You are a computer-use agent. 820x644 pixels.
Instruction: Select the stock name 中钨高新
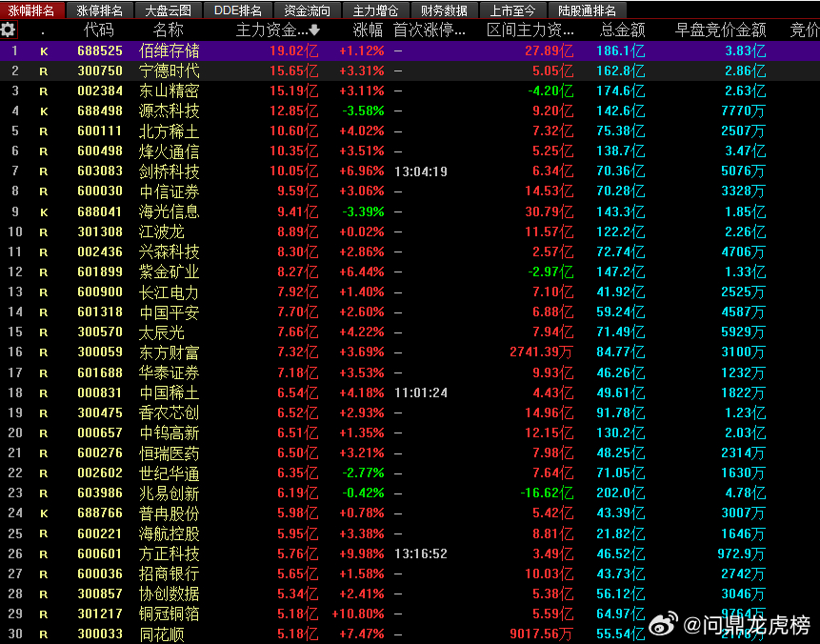[169, 433]
